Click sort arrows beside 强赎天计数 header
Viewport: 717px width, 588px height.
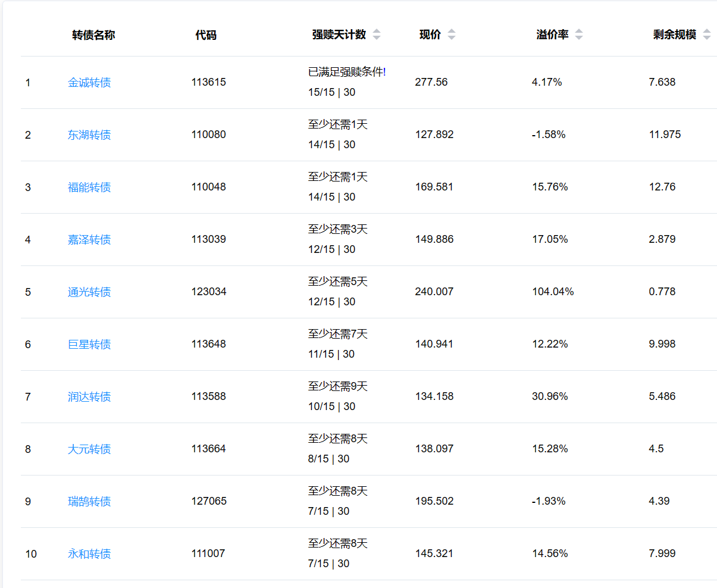coord(377,35)
